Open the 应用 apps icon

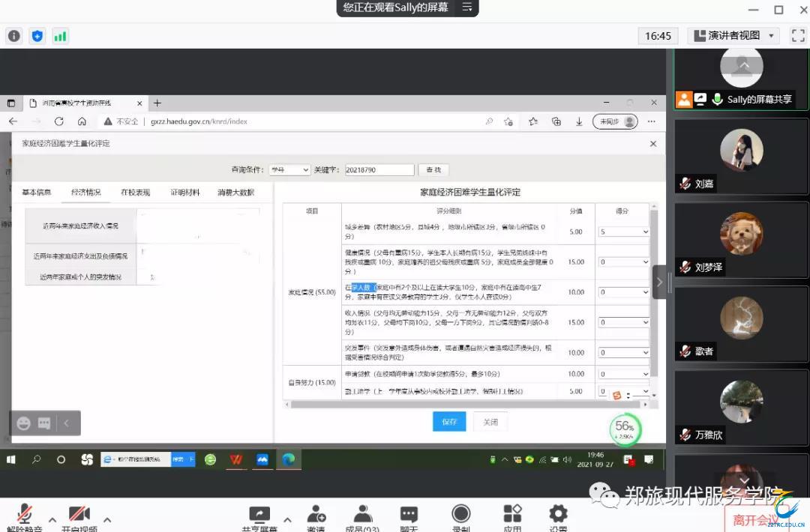pyautogui.click(x=512, y=516)
